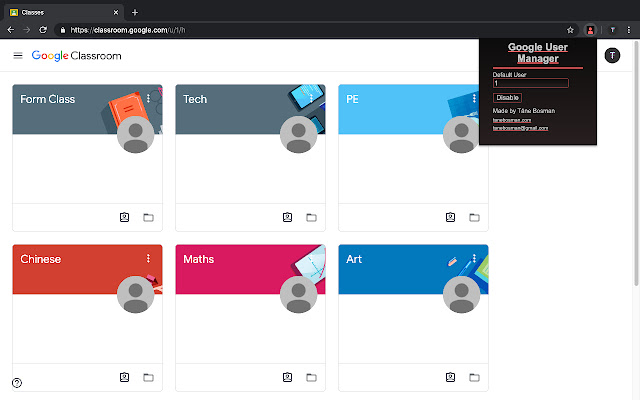Image resolution: width=640 pixels, height=400 pixels.
Task: Open Drive folder for Tech class
Action: pyautogui.click(x=311, y=217)
